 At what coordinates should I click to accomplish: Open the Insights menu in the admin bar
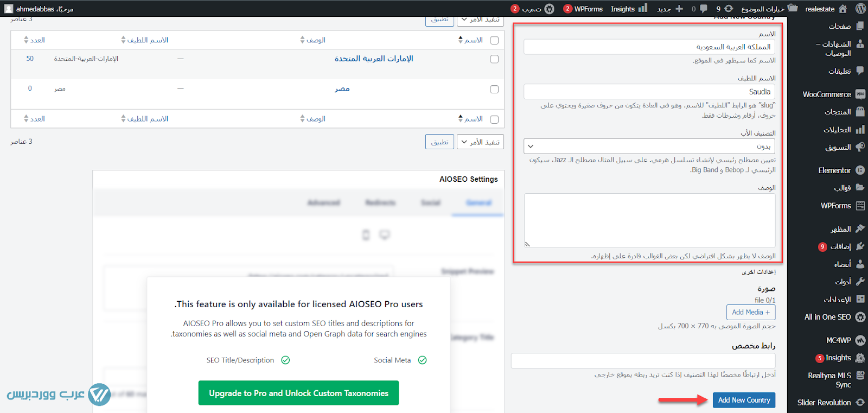coord(628,9)
